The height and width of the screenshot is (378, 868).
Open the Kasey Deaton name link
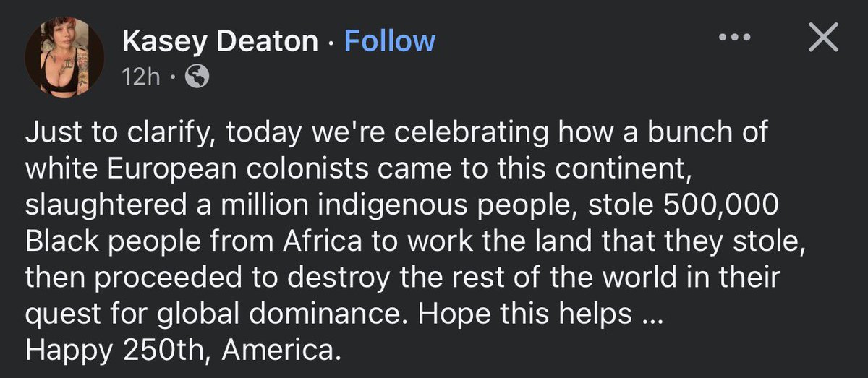220,41
